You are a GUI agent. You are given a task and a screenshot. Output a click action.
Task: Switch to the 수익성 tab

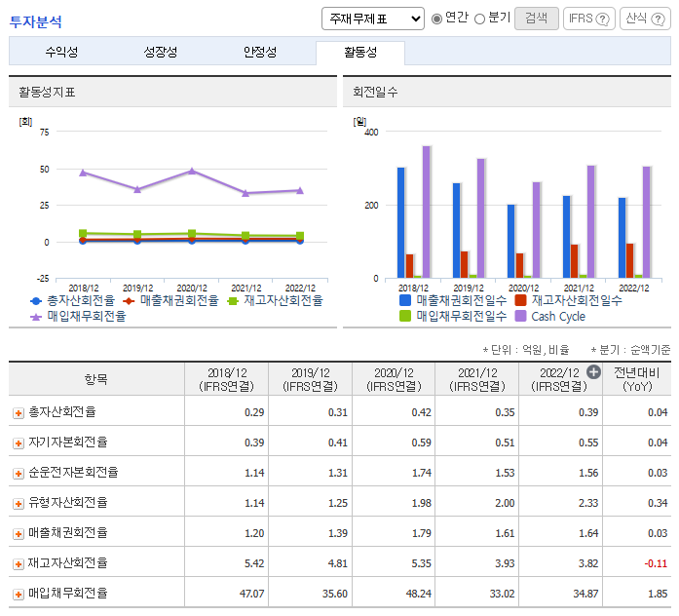[61, 52]
